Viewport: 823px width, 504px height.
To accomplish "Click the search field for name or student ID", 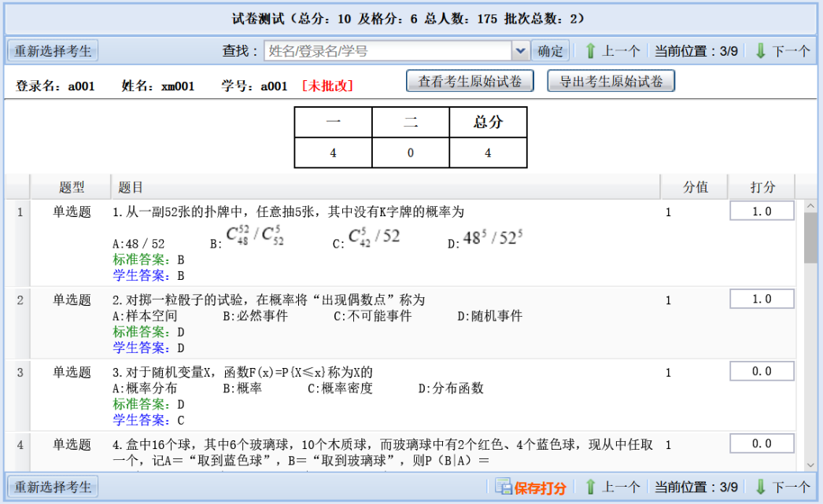I will [x=388, y=51].
